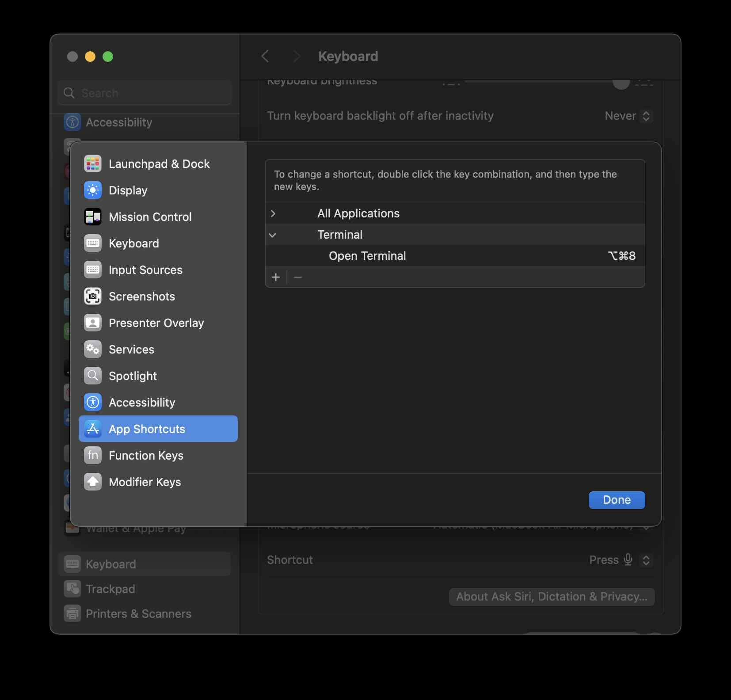Viewport: 731px width, 700px height.
Task: Select the Screenshots shortcuts icon
Action: tap(93, 296)
